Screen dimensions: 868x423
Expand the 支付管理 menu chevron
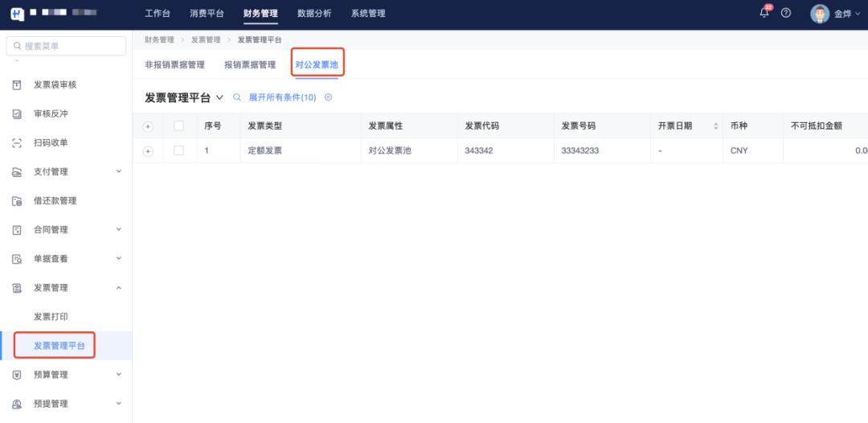point(118,171)
